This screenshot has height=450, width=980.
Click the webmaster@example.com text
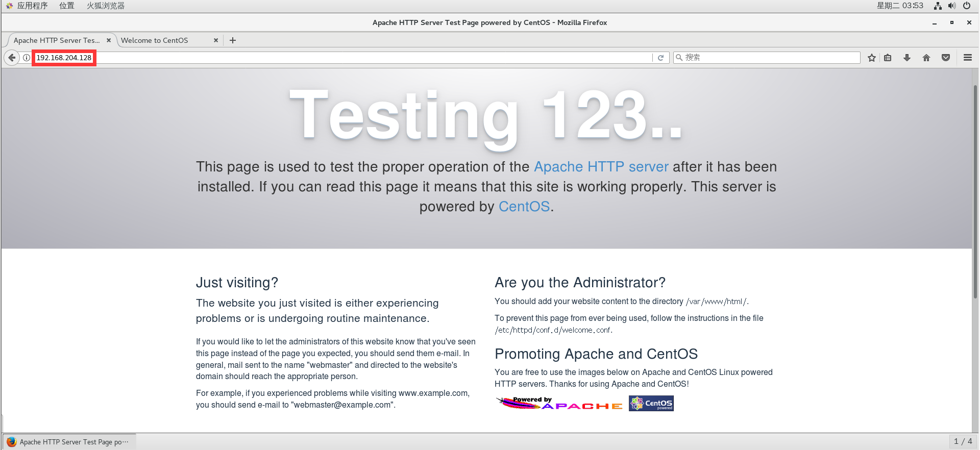pyautogui.click(x=342, y=405)
